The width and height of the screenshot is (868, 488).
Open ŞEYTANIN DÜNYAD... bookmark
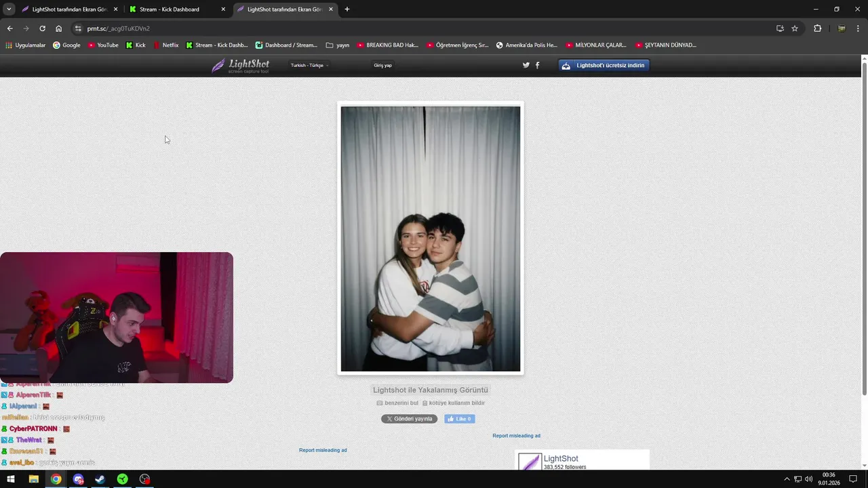666,45
